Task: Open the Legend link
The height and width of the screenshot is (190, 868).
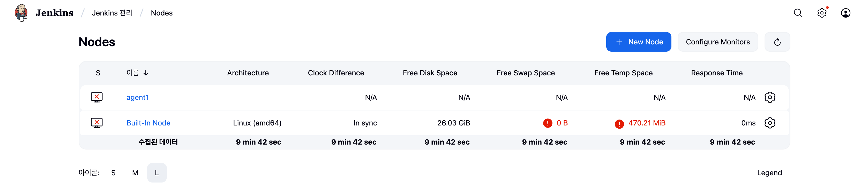Action: click(769, 173)
